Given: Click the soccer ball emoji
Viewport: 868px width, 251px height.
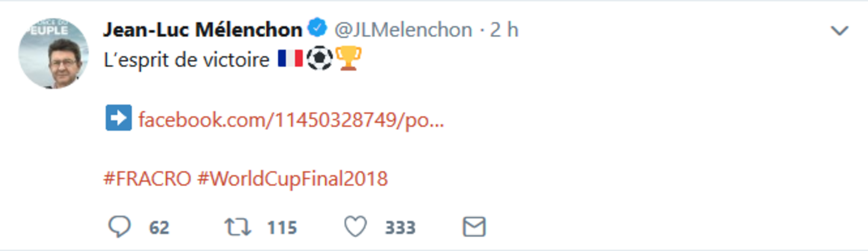Looking at the screenshot, I should [x=320, y=59].
